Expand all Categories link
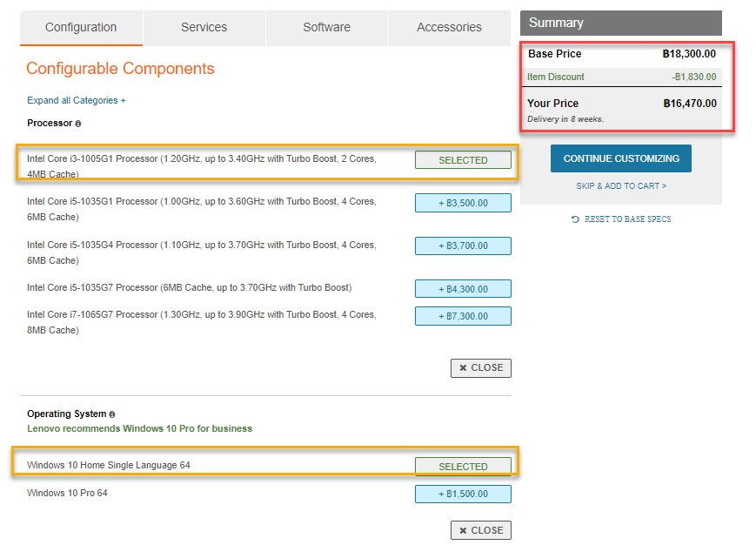The width and height of the screenshot is (756, 545). point(77,100)
